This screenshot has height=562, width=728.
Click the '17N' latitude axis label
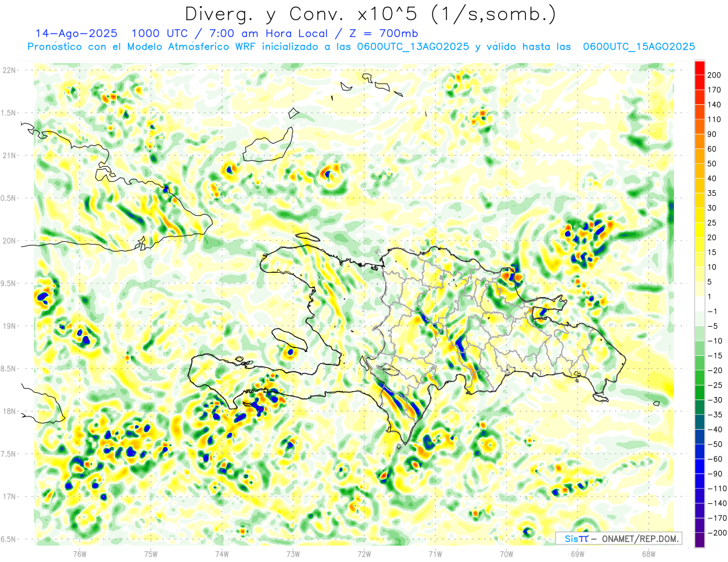pyautogui.click(x=8, y=497)
